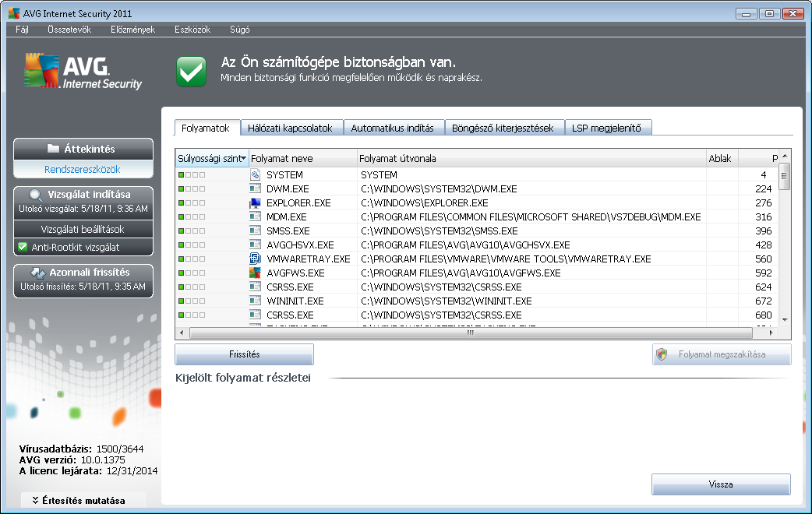Screen dimensions: 812x514
Task: Click the update arrows icon on Azonnali frissítés
Action: pos(38,273)
